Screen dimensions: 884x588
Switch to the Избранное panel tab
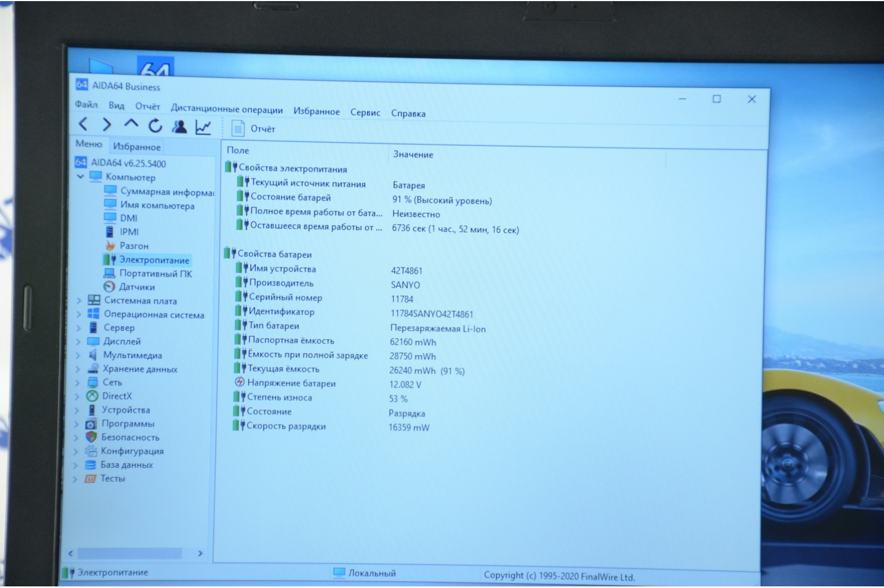click(x=137, y=147)
